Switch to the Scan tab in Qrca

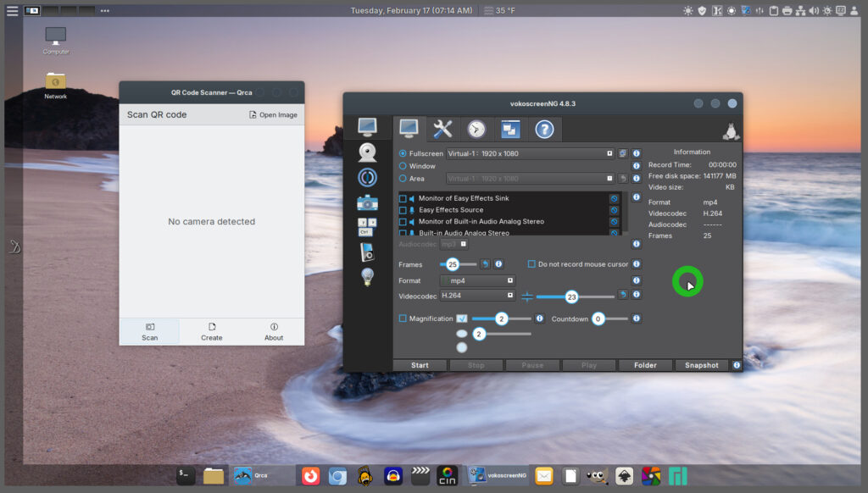(x=149, y=331)
